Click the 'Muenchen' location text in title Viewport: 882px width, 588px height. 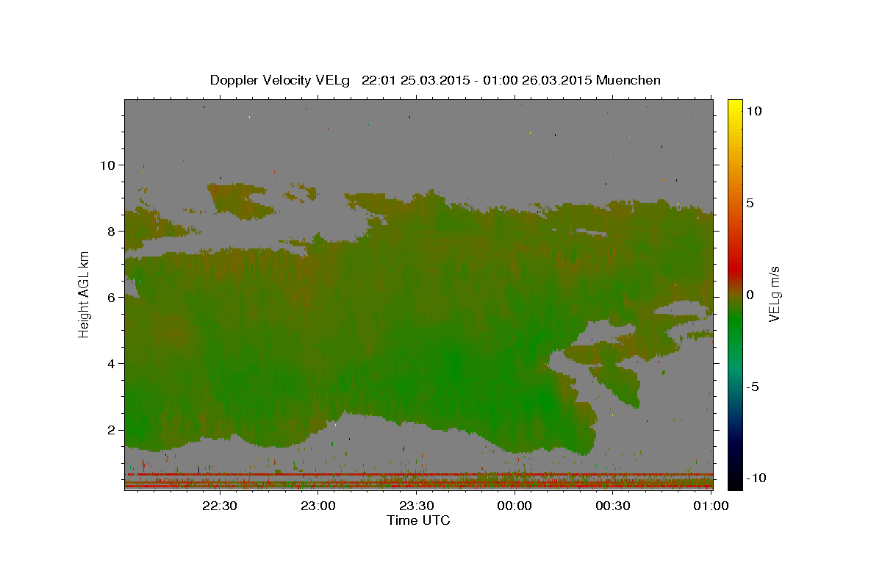pyautogui.click(x=628, y=80)
